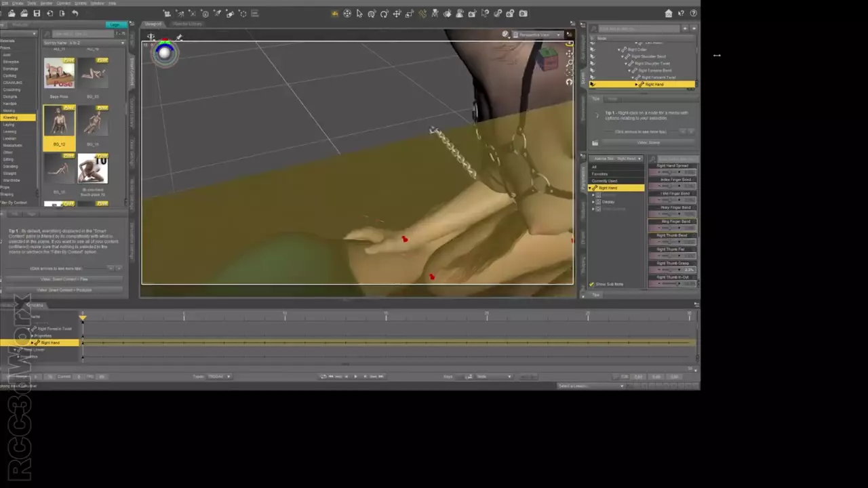Image resolution: width=868 pixels, height=488 pixels.
Task: Open the Render menu in menu bar
Action: click(46, 3)
